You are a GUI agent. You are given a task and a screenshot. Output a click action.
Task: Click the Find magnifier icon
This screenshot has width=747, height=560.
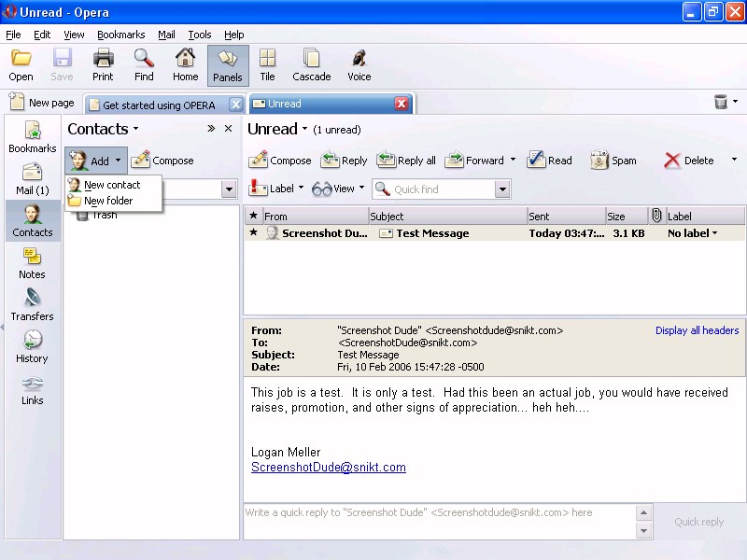point(144,64)
